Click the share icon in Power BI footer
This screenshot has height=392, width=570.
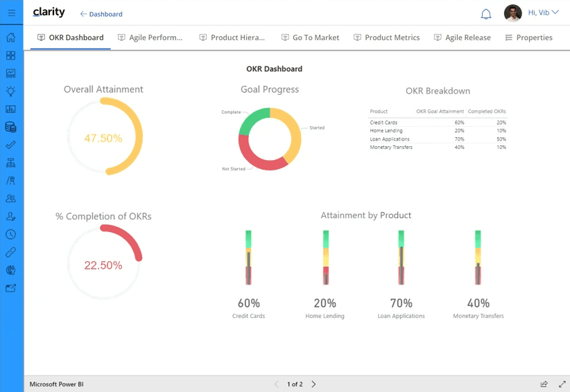544,384
